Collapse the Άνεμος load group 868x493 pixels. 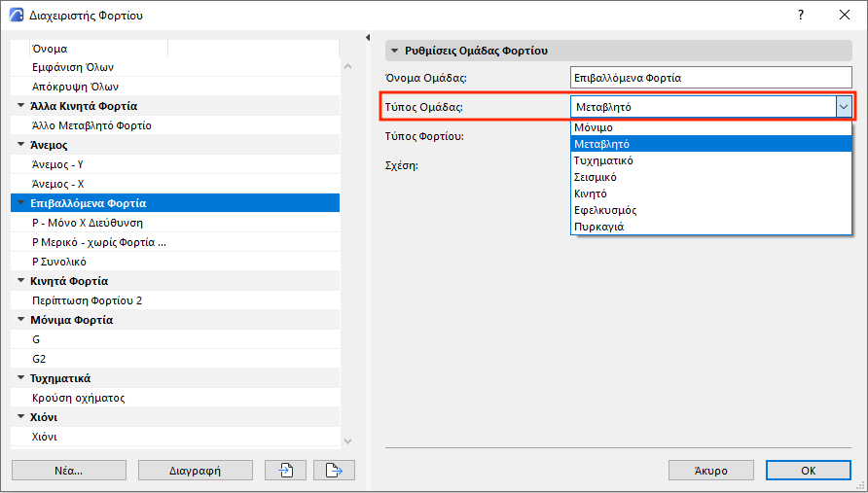coord(21,145)
